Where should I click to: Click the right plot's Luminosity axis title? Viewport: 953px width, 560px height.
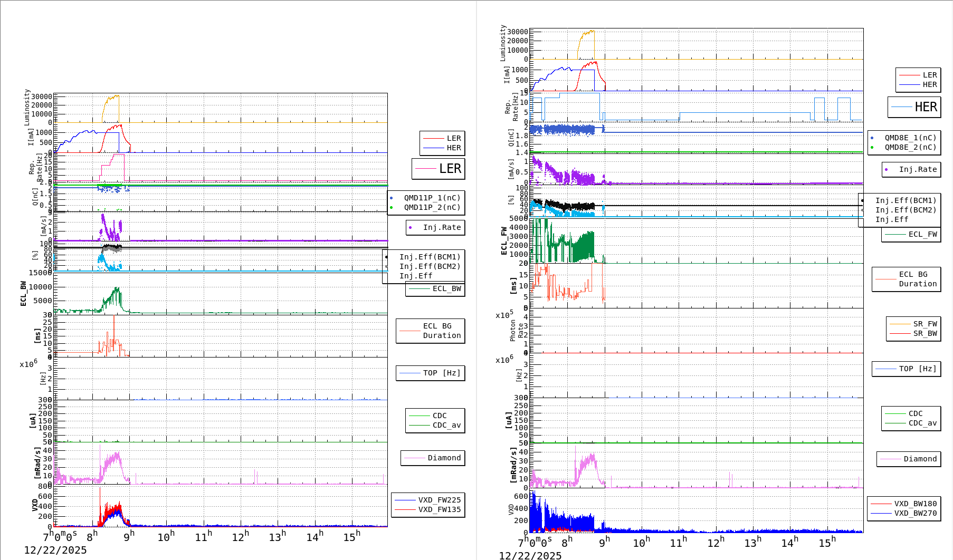pos(503,43)
